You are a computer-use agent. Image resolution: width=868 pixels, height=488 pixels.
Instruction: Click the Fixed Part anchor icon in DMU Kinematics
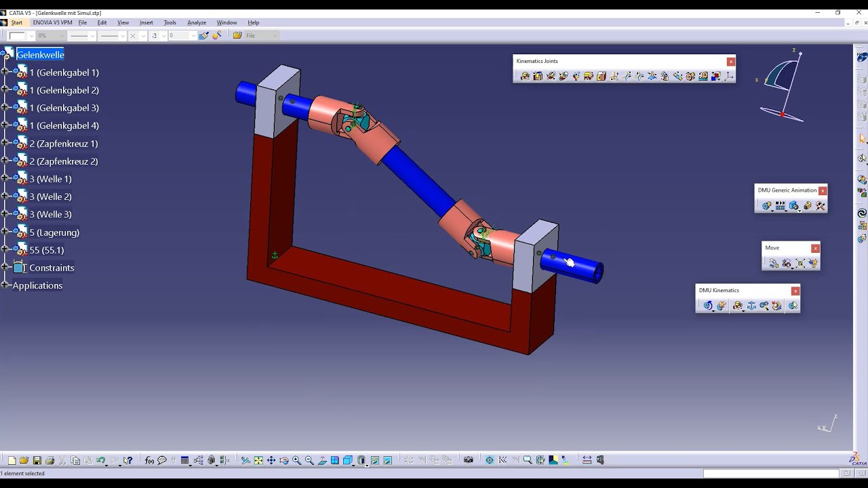tap(751, 306)
